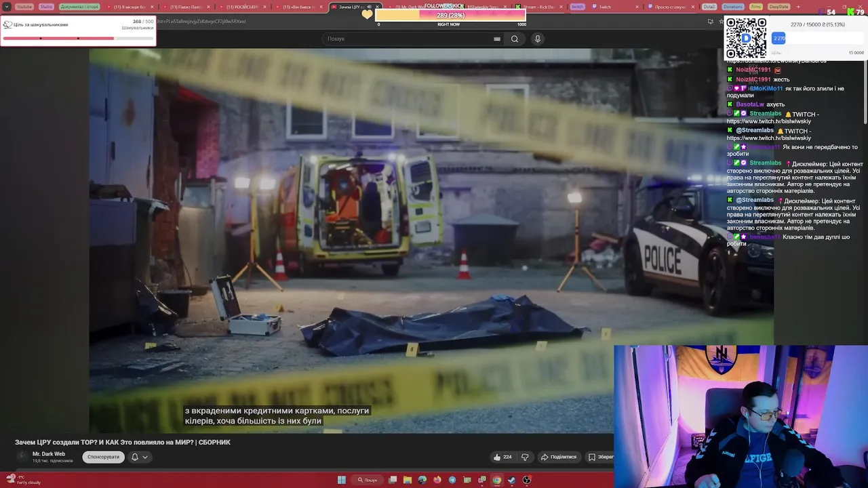Viewport: 868px width, 488px height.
Task: Open the Youtube bookmark group chip
Action: coord(24,7)
